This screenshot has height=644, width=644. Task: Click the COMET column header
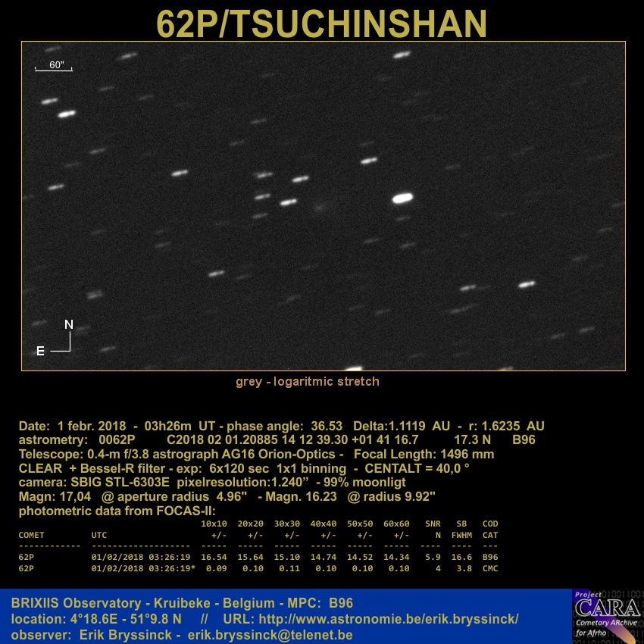31,535
